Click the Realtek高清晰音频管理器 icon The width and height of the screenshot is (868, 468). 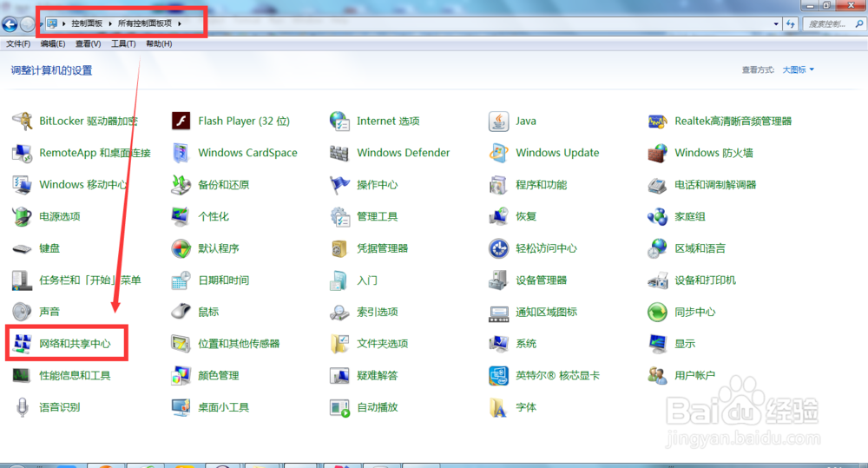click(x=658, y=121)
